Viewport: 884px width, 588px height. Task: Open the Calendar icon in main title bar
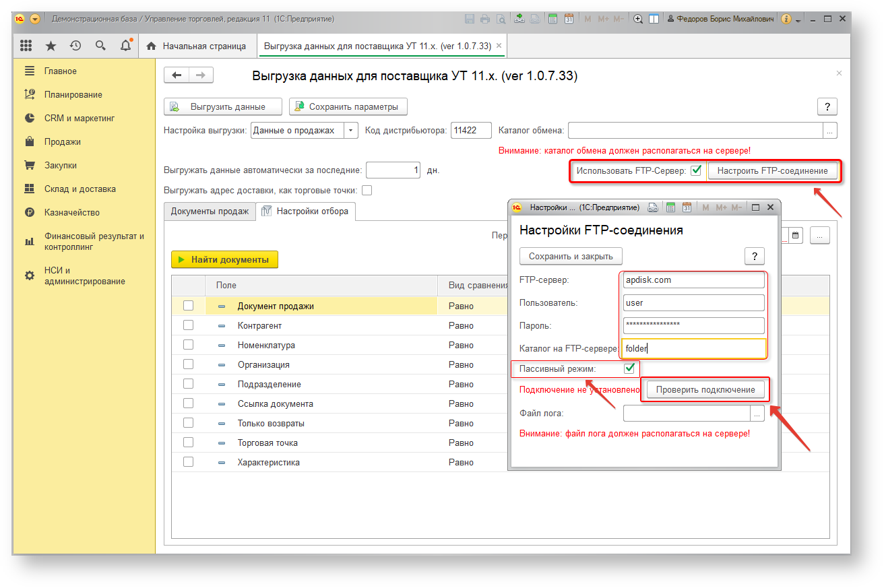(x=569, y=19)
